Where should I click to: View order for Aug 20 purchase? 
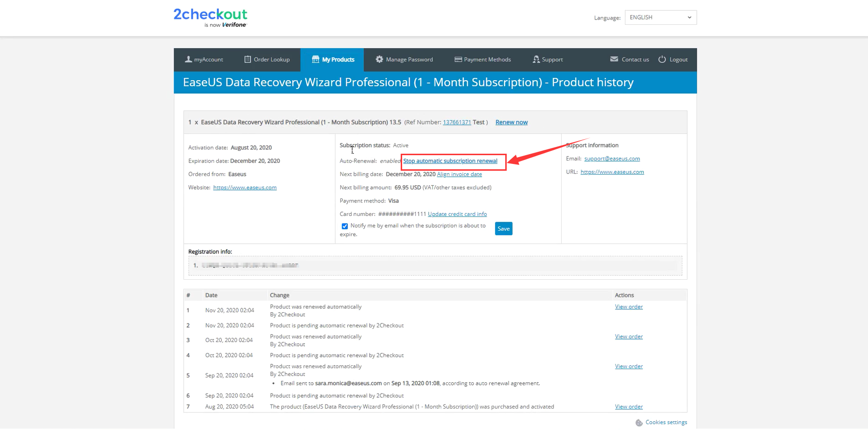(x=628, y=407)
